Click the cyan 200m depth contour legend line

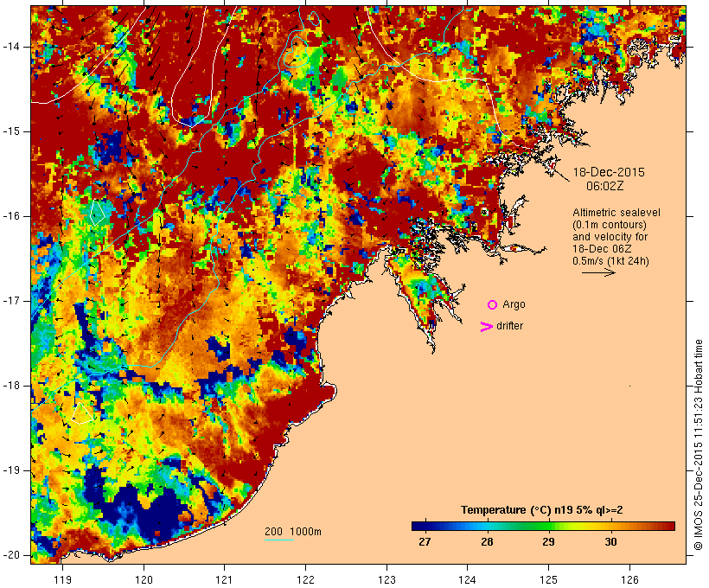pyautogui.click(x=279, y=540)
